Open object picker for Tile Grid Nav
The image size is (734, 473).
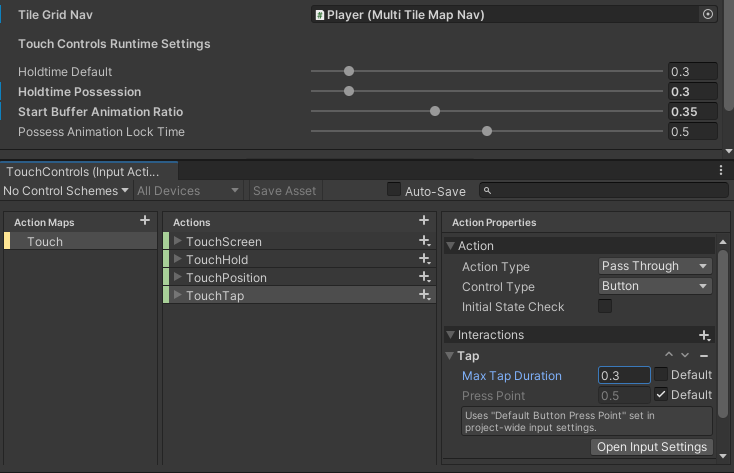(x=708, y=15)
